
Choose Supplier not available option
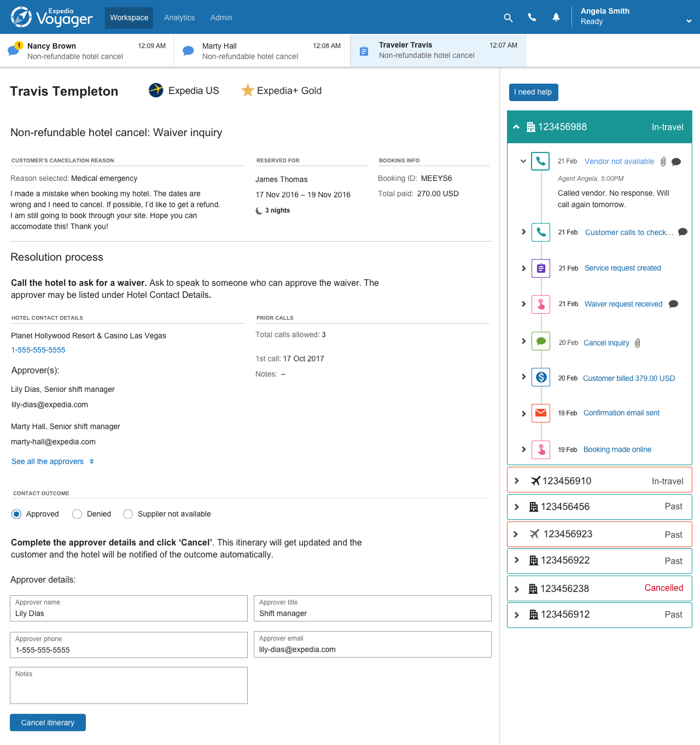pyautogui.click(x=128, y=514)
